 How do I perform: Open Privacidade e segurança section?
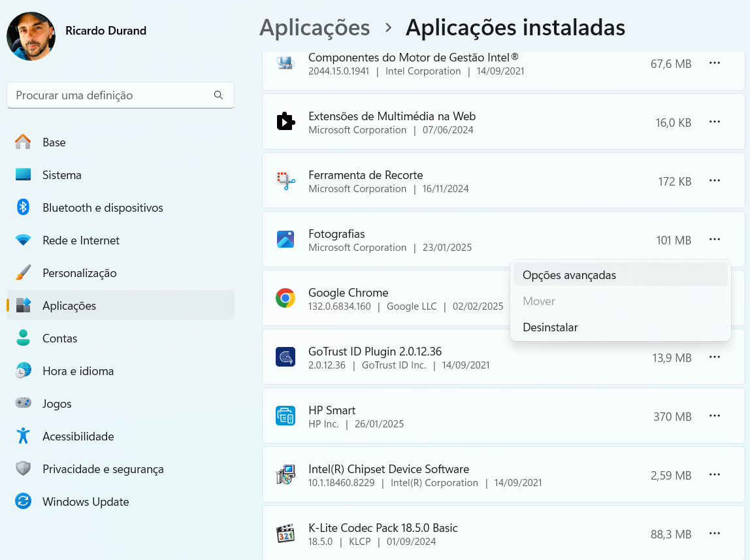103,469
